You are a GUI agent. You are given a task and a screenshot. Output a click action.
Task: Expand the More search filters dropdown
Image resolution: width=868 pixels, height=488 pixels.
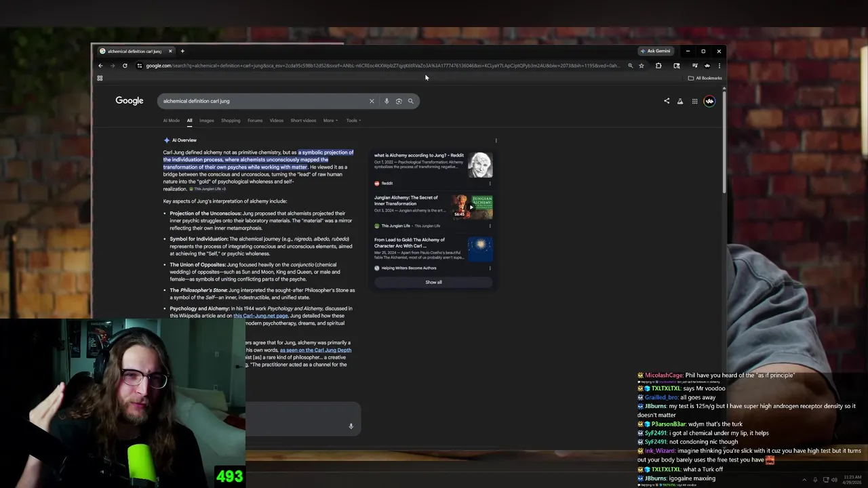point(330,121)
